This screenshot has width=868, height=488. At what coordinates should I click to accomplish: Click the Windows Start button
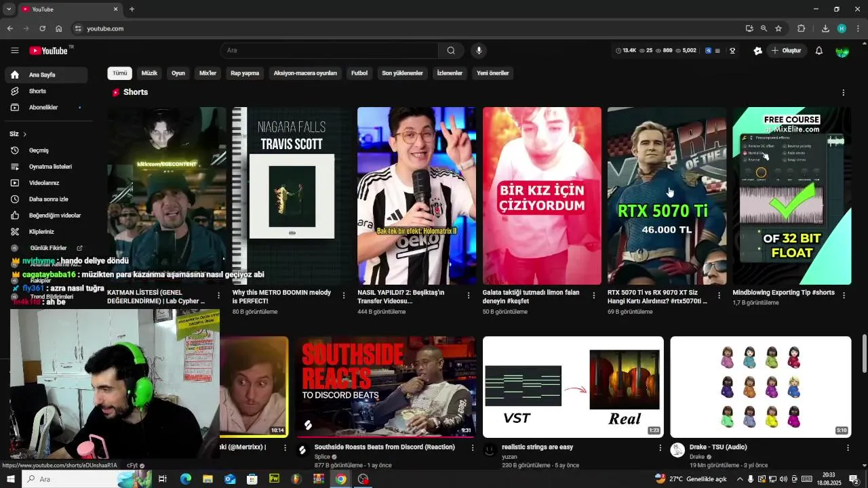point(10,479)
